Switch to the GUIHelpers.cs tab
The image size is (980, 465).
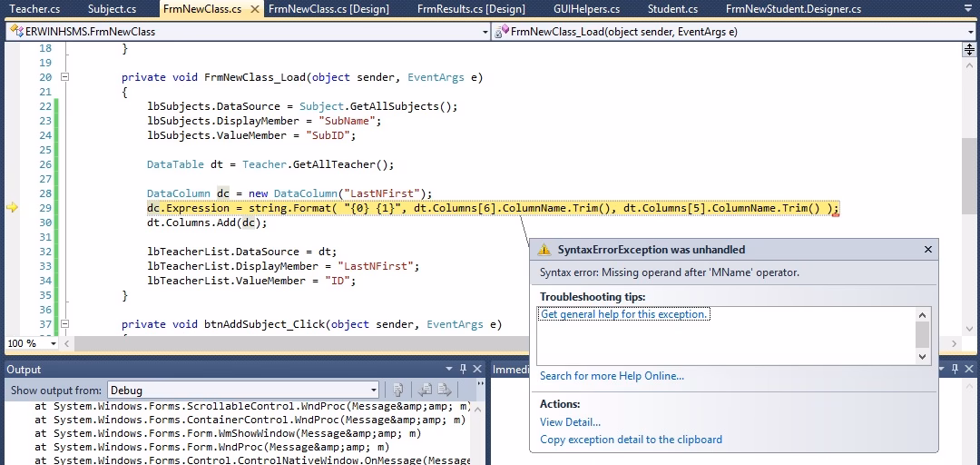pos(586,9)
